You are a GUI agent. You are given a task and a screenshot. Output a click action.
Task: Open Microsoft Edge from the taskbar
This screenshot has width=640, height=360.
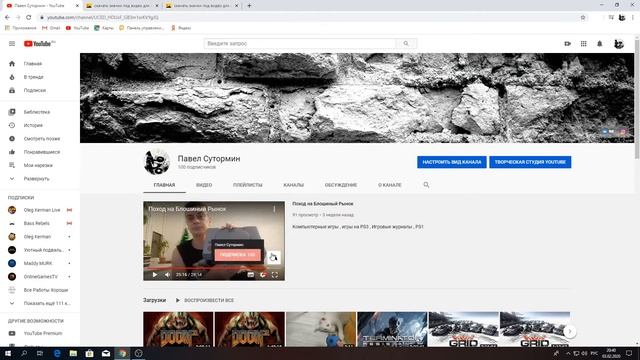[57, 353]
